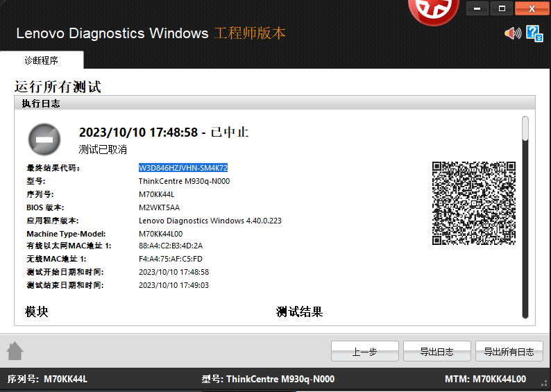Select the result code W3D846HZJVHN-SM4K72
This screenshot has height=392, width=551.
(x=183, y=168)
